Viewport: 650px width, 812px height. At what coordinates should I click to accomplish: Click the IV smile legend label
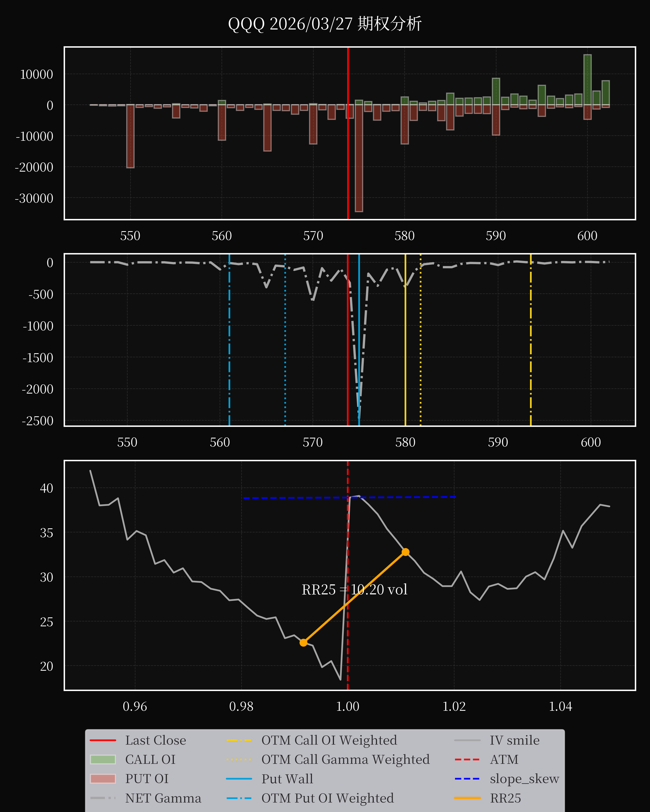pos(514,740)
